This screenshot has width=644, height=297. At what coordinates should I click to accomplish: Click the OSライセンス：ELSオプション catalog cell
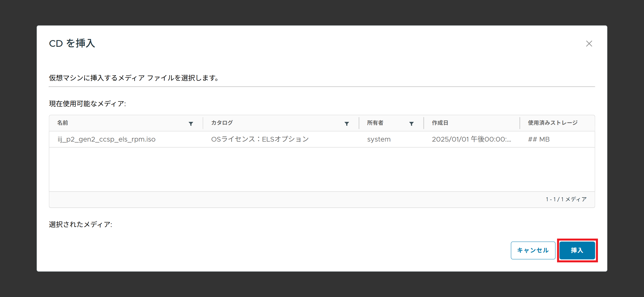260,139
